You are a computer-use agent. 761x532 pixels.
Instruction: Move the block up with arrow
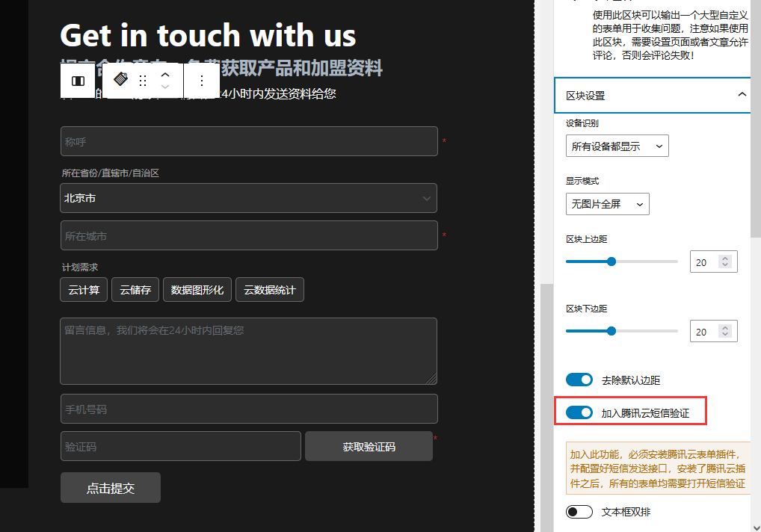[x=166, y=75]
